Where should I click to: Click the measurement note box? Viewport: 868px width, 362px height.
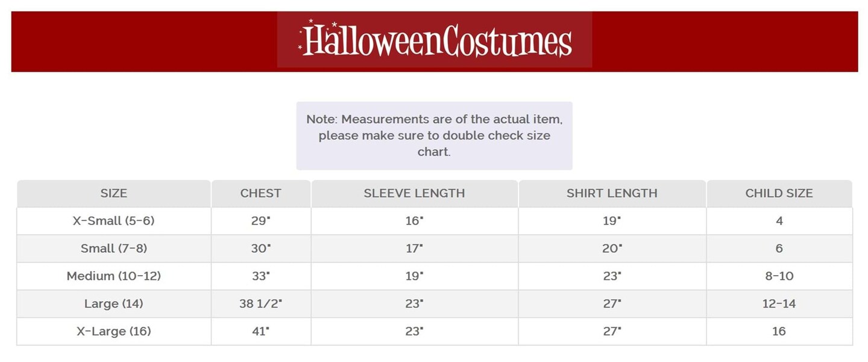coord(434,136)
